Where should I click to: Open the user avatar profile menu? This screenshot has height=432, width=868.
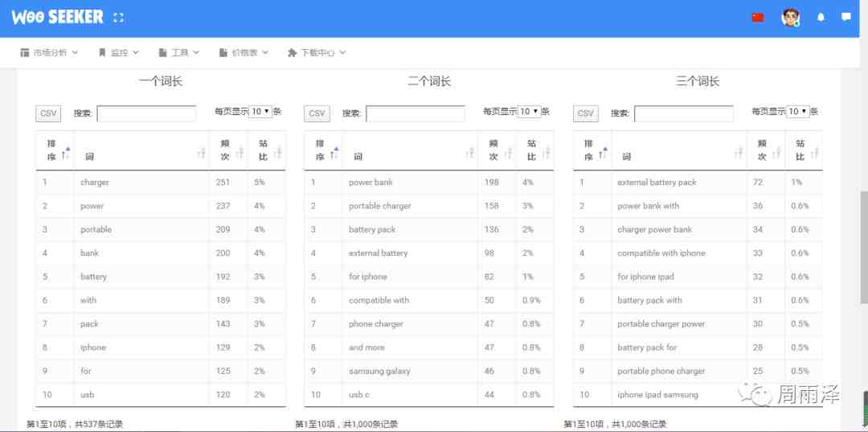click(790, 17)
